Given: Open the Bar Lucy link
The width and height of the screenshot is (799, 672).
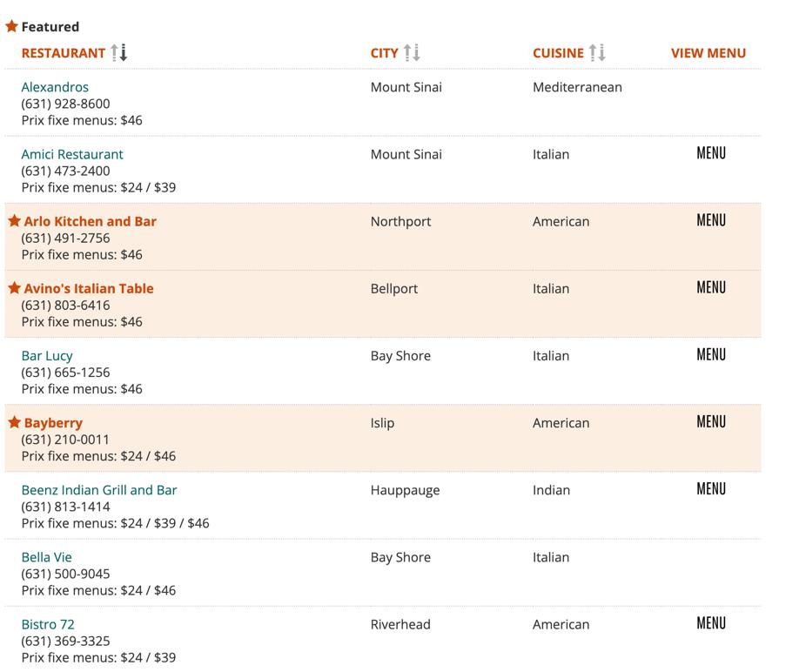Looking at the screenshot, I should coord(47,356).
